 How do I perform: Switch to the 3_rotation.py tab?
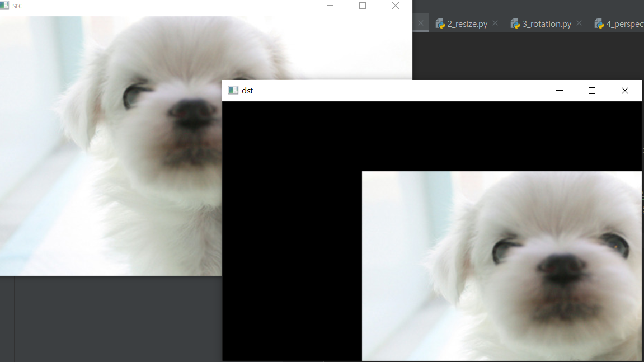[547, 24]
